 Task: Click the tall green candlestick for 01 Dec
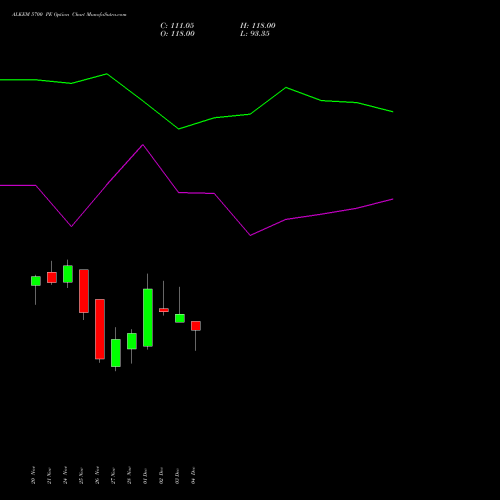148,318
